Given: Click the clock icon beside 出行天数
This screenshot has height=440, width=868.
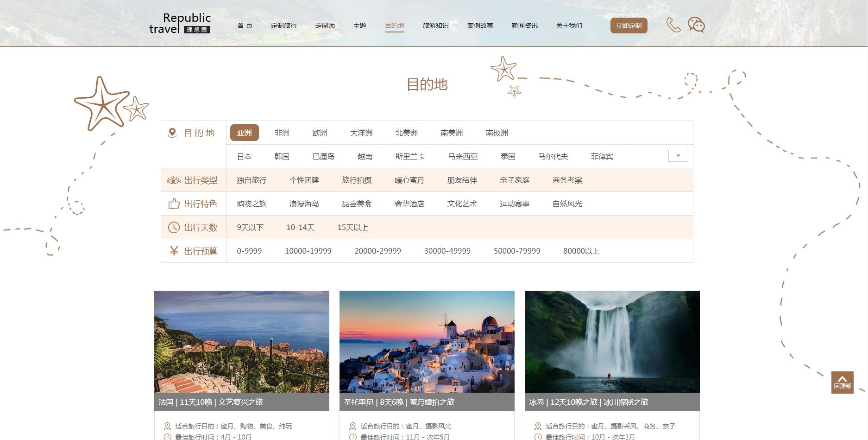Looking at the screenshot, I should [172, 227].
